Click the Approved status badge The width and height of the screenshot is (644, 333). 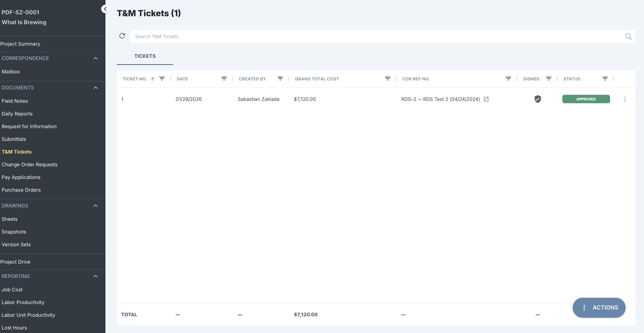tap(586, 99)
